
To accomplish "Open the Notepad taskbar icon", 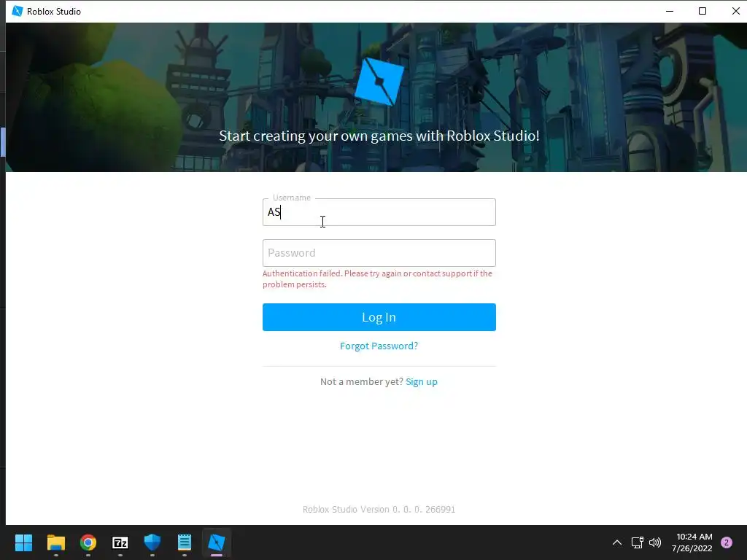I will 185,542.
